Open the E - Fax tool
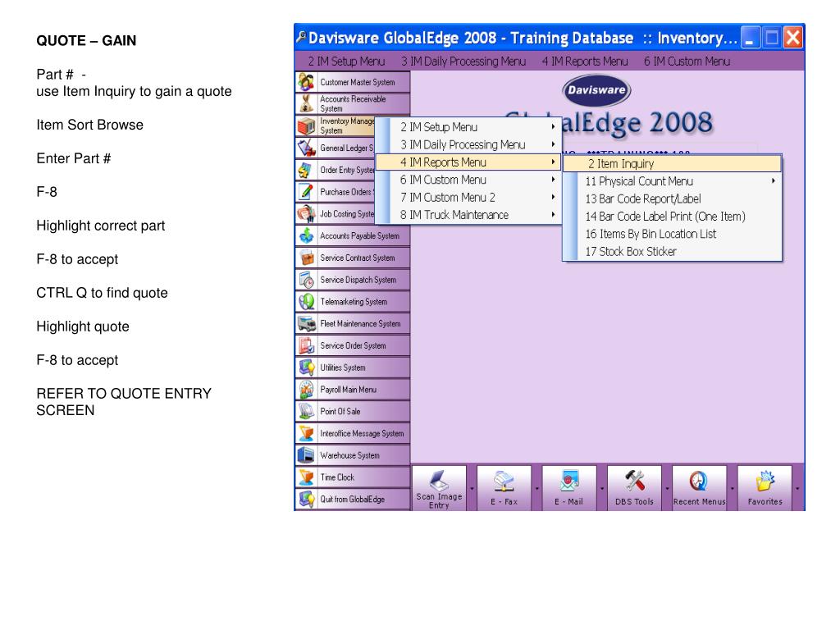The image size is (840, 630). [504, 488]
